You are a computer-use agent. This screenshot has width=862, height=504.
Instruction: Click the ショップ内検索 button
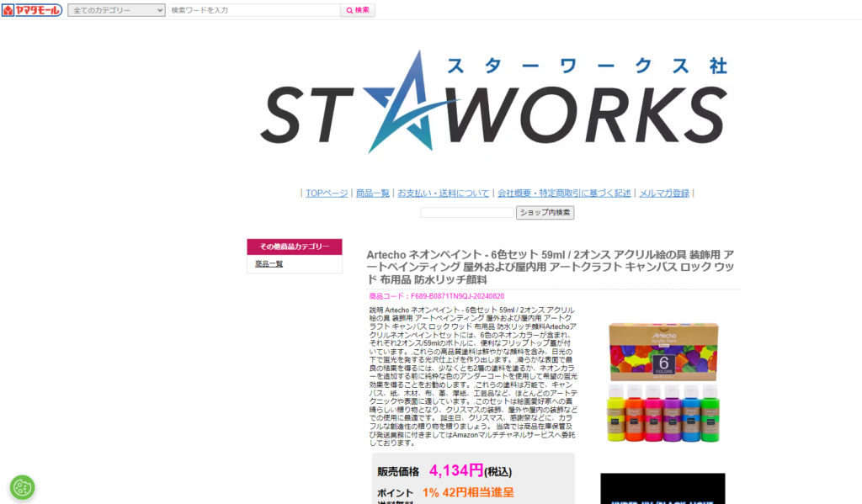[x=545, y=212]
